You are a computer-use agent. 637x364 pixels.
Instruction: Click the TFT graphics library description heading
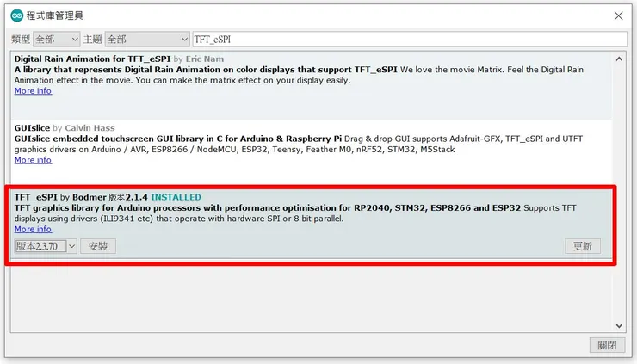(x=268, y=207)
